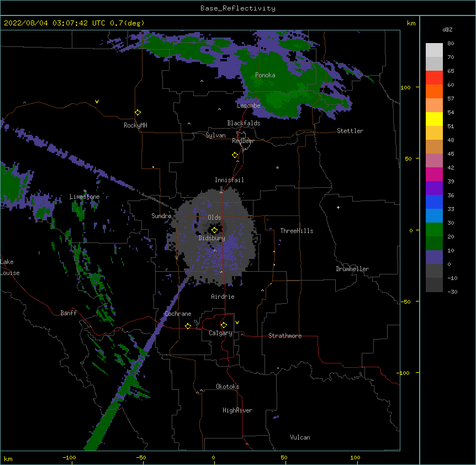This screenshot has width=476, height=465.
Task: Click the HighRiver city label
Action: [237, 410]
